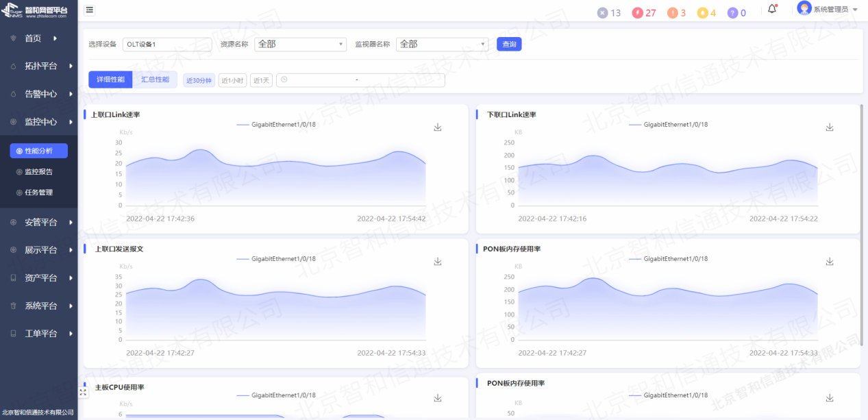Download the 上联口发送报文 chart

click(438, 262)
